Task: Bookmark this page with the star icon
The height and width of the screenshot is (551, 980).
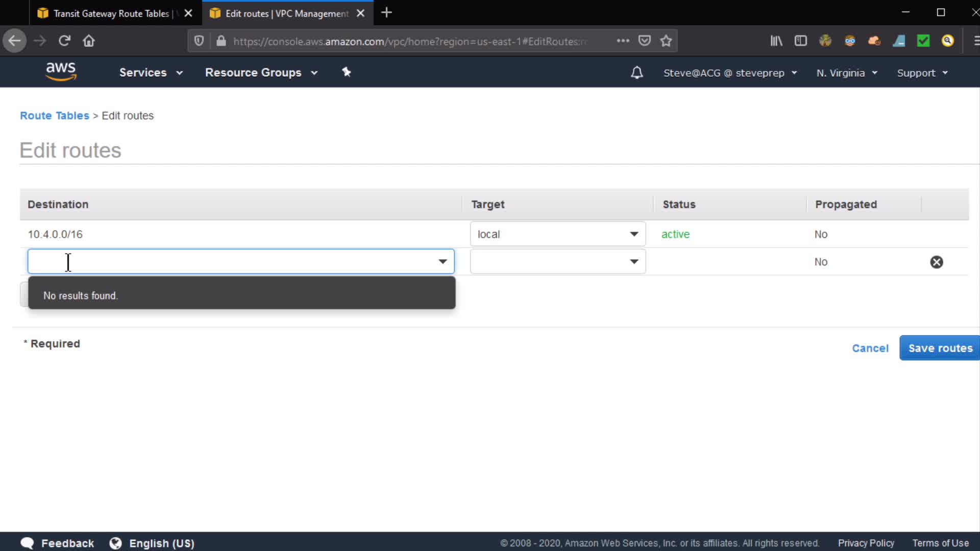Action: [x=666, y=41]
